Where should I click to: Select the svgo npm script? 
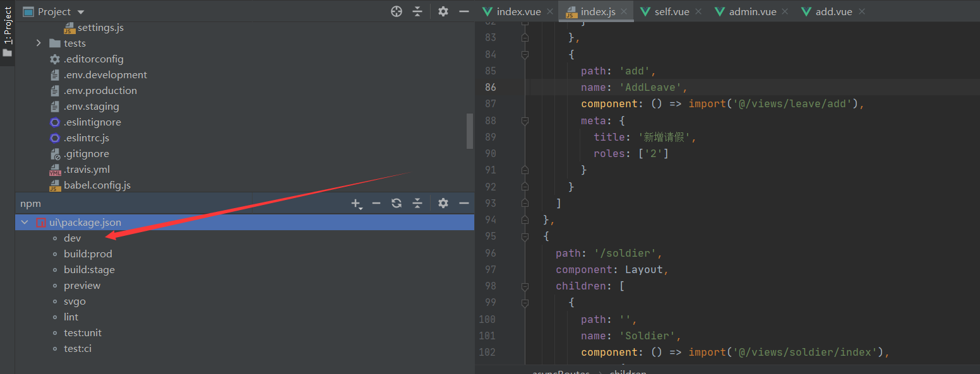tap(75, 301)
